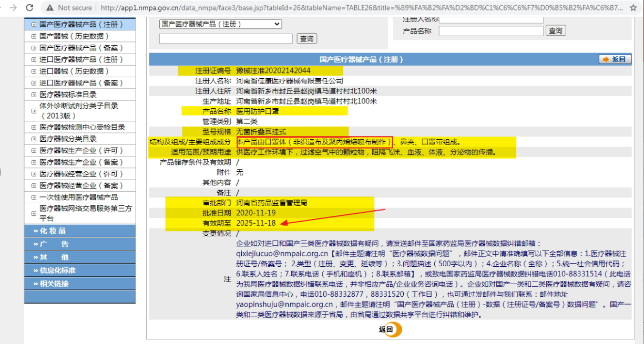This screenshot has width=644, height=344.
Task: Click the product name 医用防护口罩
Action: tap(257, 111)
